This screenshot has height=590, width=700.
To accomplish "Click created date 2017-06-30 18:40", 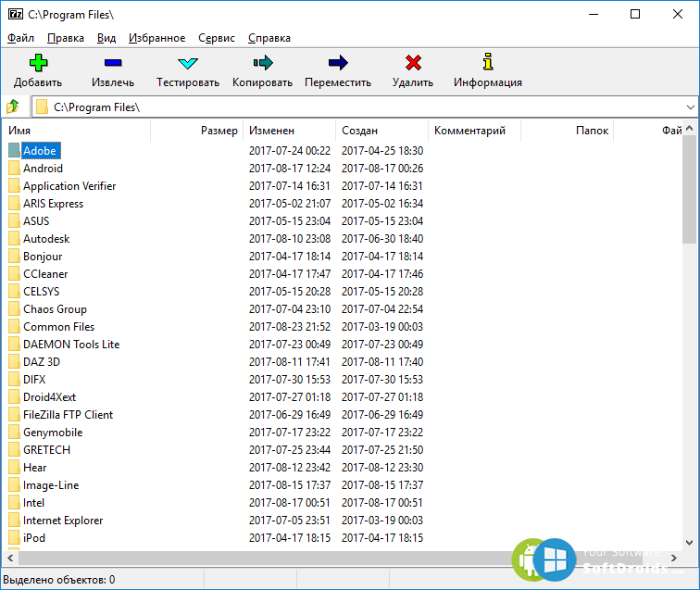I will pyautogui.click(x=382, y=239).
